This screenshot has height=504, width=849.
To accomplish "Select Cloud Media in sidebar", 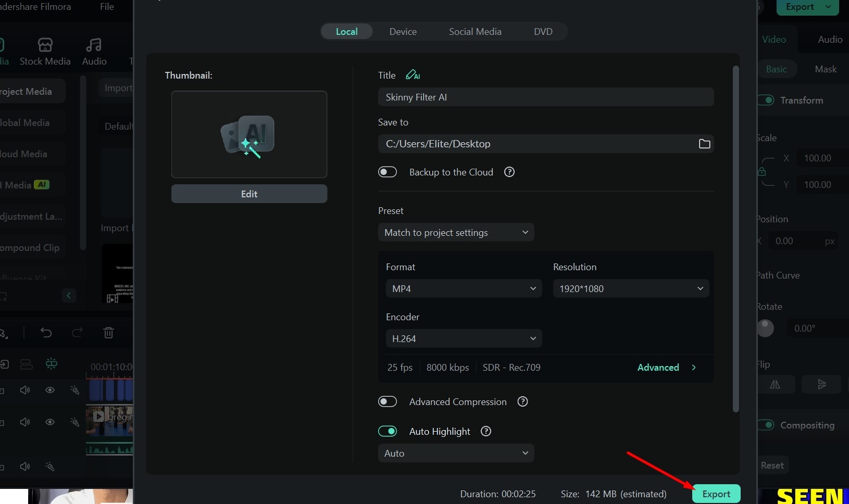I will [31, 154].
